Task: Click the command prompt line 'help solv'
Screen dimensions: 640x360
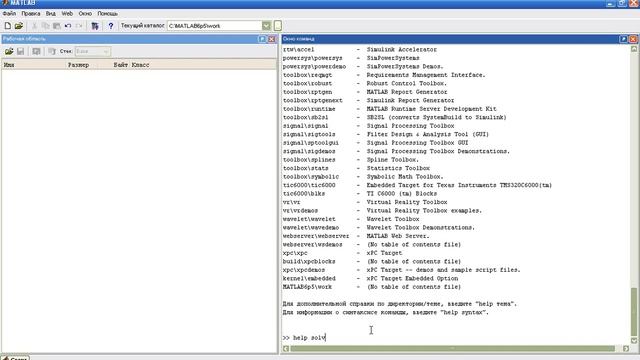Action: coord(304,338)
